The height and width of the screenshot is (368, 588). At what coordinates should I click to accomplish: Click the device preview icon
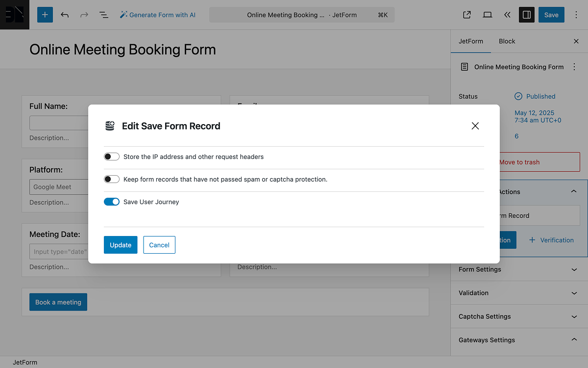click(x=487, y=15)
